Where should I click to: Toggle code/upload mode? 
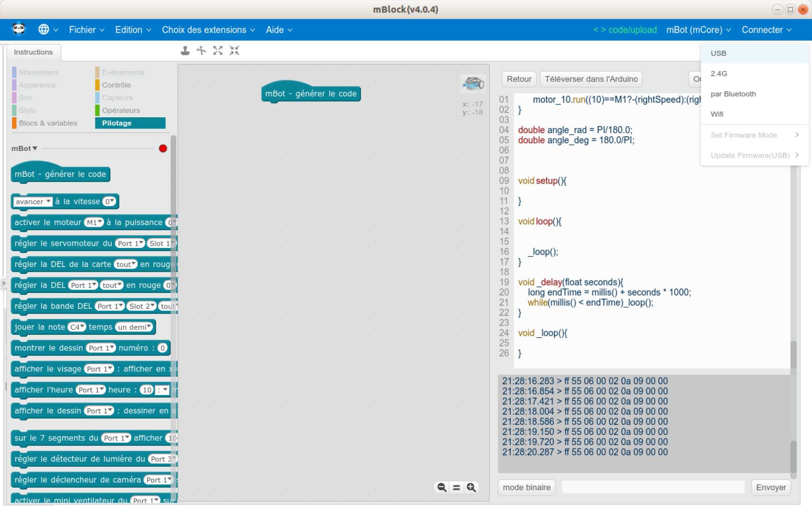tap(625, 30)
